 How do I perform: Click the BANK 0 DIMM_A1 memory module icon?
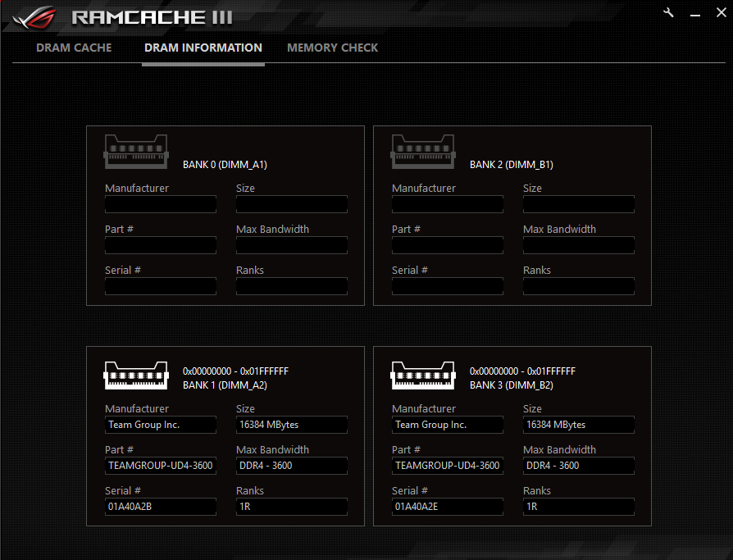(136, 152)
